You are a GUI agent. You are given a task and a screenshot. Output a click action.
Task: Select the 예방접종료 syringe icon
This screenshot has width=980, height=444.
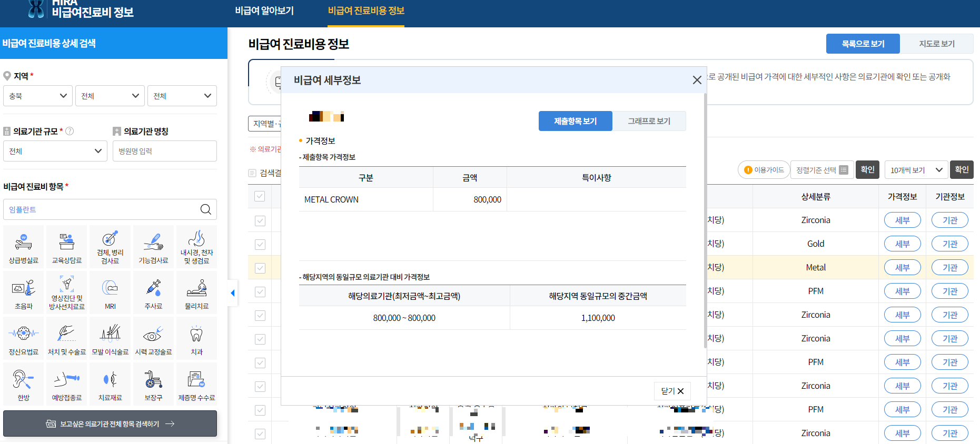[67, 384]
